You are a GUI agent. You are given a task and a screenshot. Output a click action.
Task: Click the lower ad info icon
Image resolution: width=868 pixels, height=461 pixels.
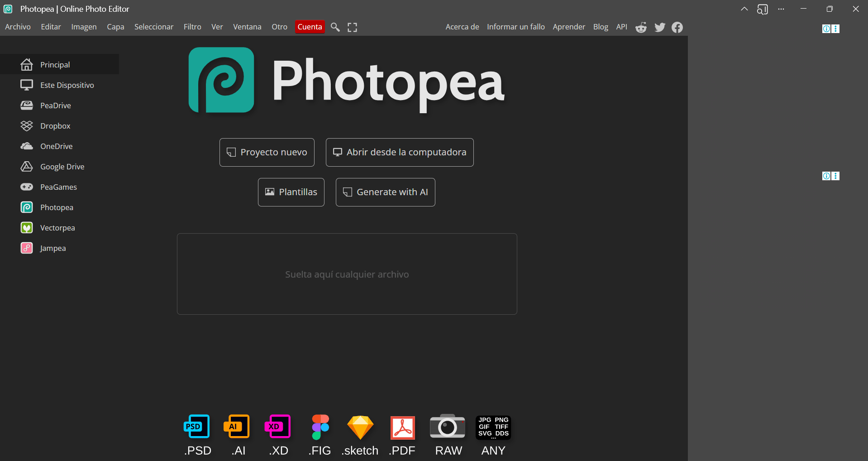(826, 176)
